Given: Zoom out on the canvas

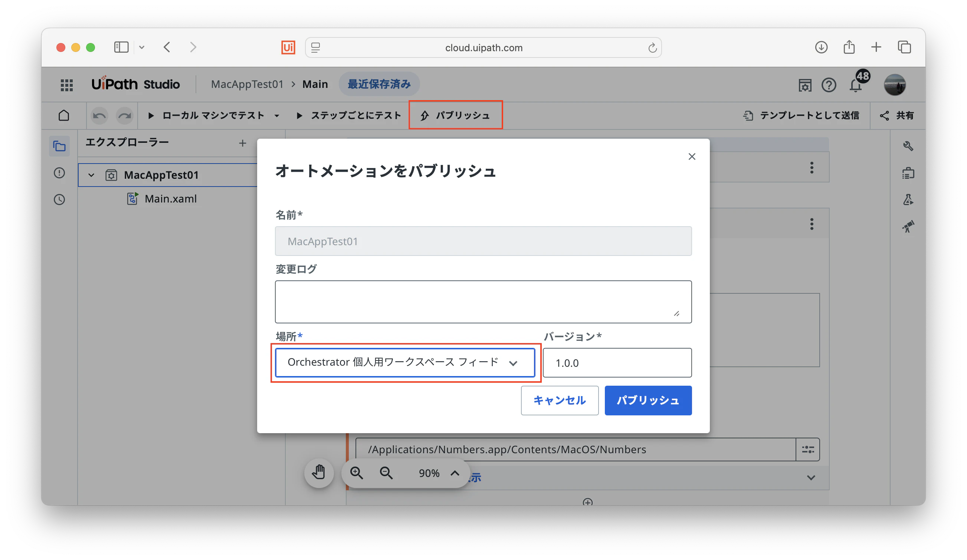Looking at the screenshot, I should pos(386,473).
